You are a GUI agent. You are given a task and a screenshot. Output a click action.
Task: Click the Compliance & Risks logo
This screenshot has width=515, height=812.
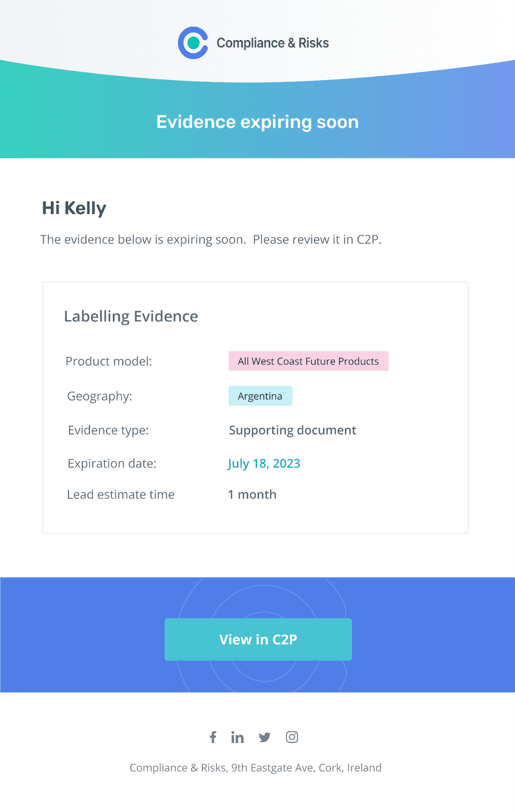252,43
